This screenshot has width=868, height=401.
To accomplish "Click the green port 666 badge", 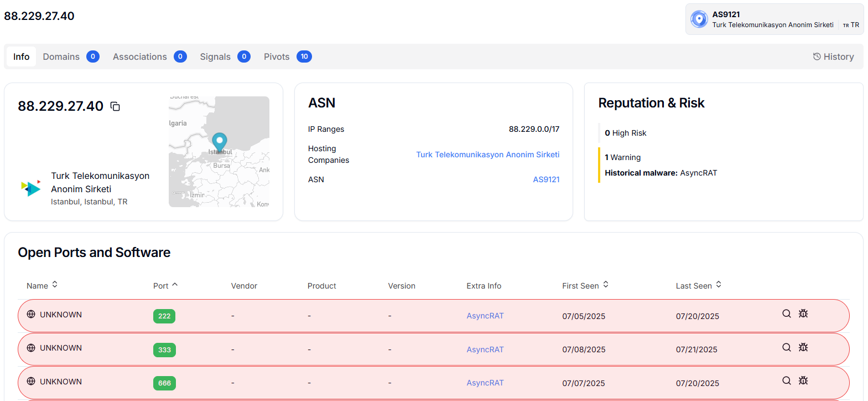I will [164, 383].
